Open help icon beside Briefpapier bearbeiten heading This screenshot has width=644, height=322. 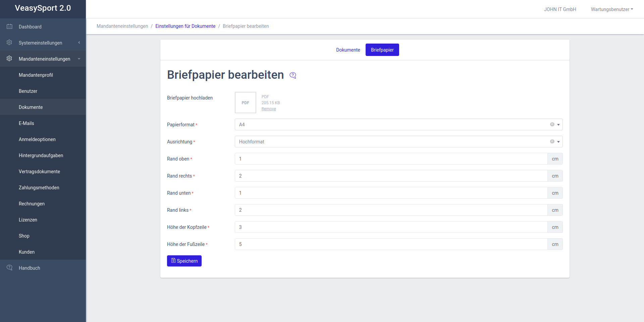click(x=293, y=75)
